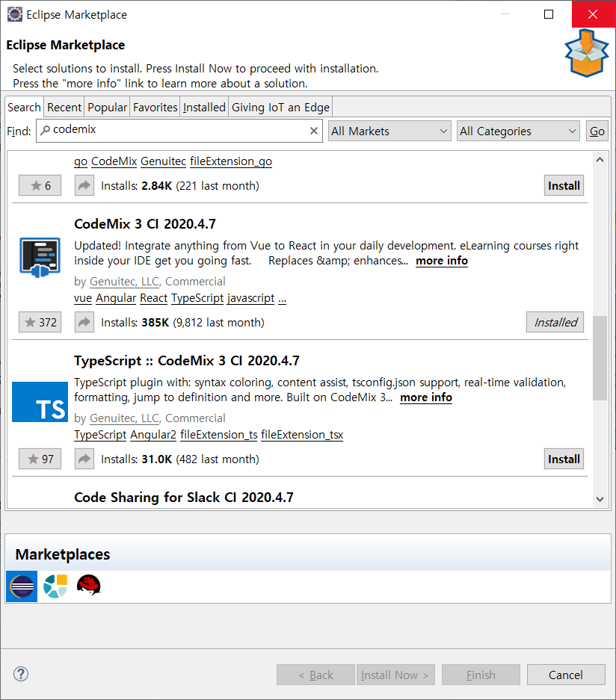This screenshot has height=700, width=616.
Task: Select the Obeo marketplace icon
Action: (55, 586)
